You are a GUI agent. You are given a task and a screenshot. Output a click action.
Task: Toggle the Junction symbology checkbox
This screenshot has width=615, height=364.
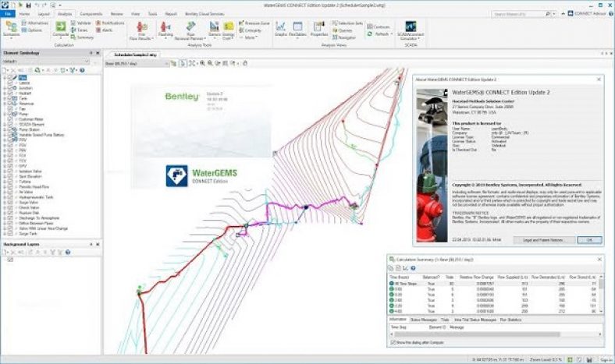[x=10, y=88]
